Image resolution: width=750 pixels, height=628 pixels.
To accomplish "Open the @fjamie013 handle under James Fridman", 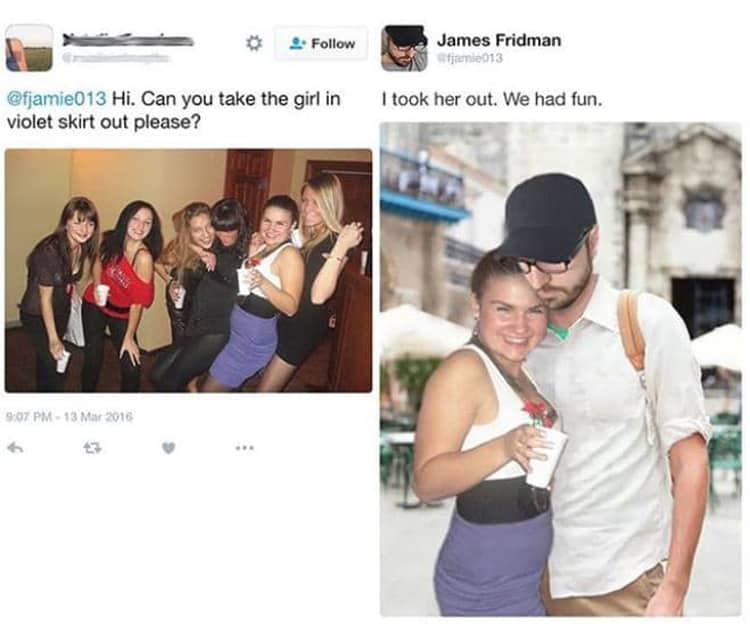I will pyautogui.click(x=471, y=58).
